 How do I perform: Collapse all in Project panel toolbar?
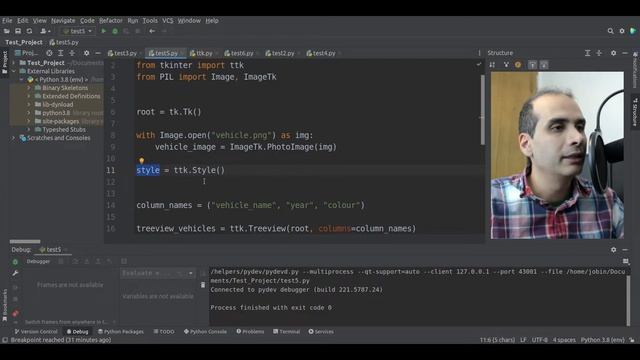(x=72, y=53)
